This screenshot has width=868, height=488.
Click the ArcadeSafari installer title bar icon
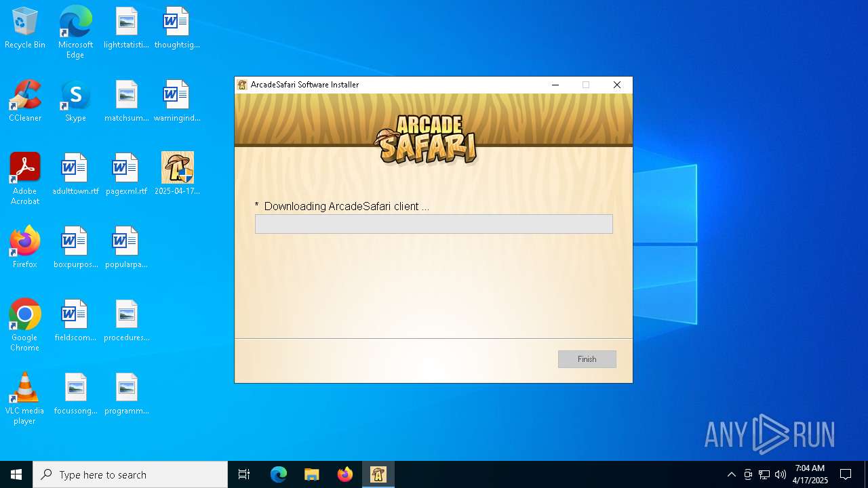coord(242,85)
